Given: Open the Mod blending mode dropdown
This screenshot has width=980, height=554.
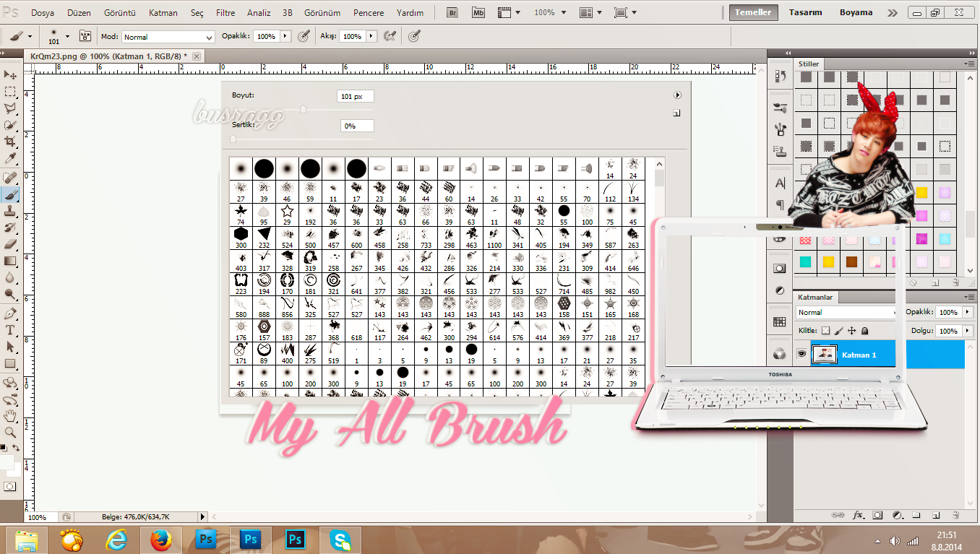Looking at the screenshot, I should click(x=168, y=36).
